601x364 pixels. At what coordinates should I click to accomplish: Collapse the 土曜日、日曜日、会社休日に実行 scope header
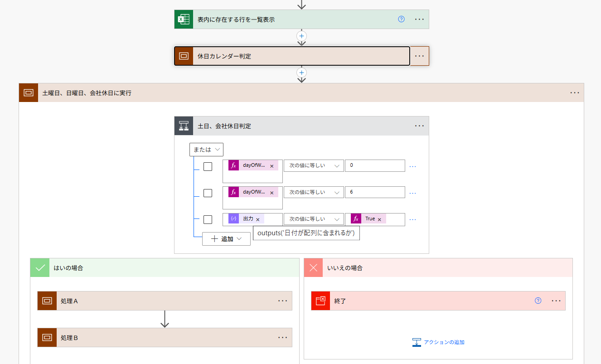(x=301, y=93)
